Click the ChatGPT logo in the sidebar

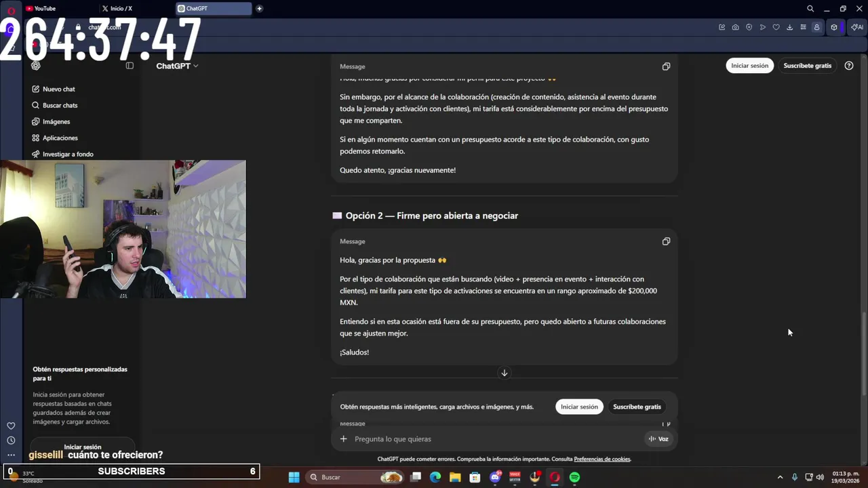pyautogui.click(x=36, y=66)
